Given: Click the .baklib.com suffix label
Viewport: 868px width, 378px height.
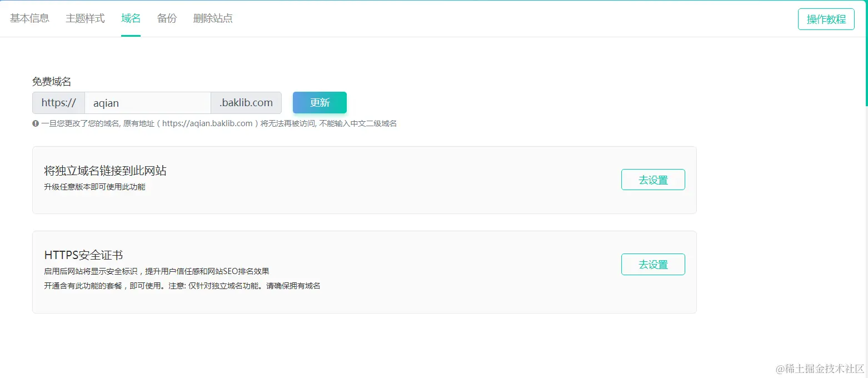Looking at the screenshot, I should coord(246,103).
